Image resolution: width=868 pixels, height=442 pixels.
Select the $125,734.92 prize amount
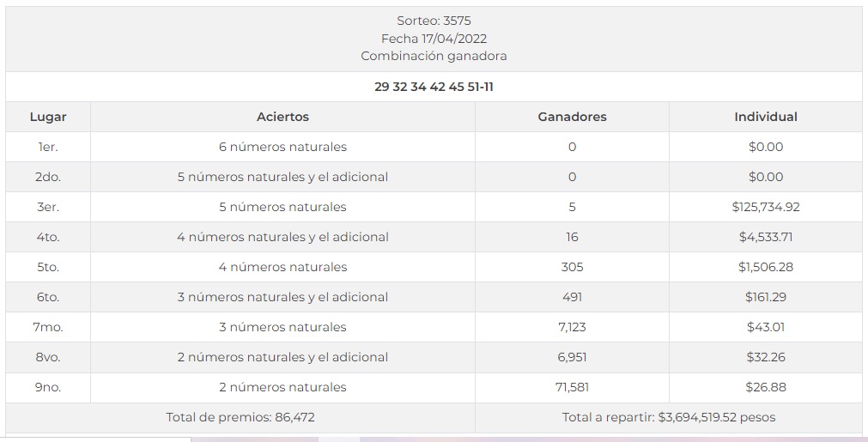pyautogui.click(x=766, y=207)
